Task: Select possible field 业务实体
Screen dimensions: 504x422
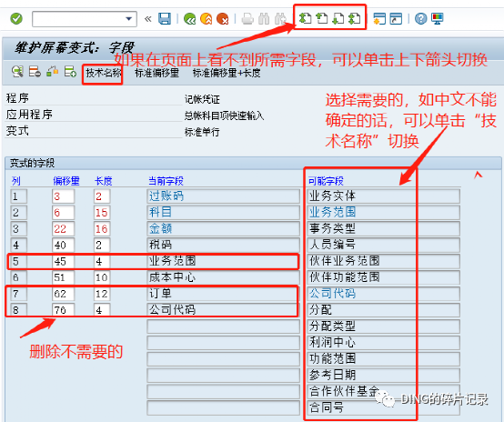Action: point(384,196)
